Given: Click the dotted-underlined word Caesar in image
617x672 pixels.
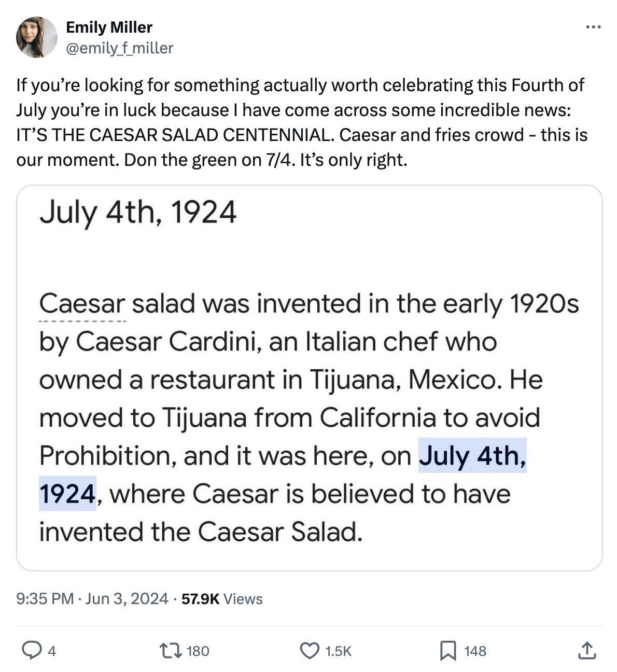Looking at the screenshot, I should (x=82, y=304).
